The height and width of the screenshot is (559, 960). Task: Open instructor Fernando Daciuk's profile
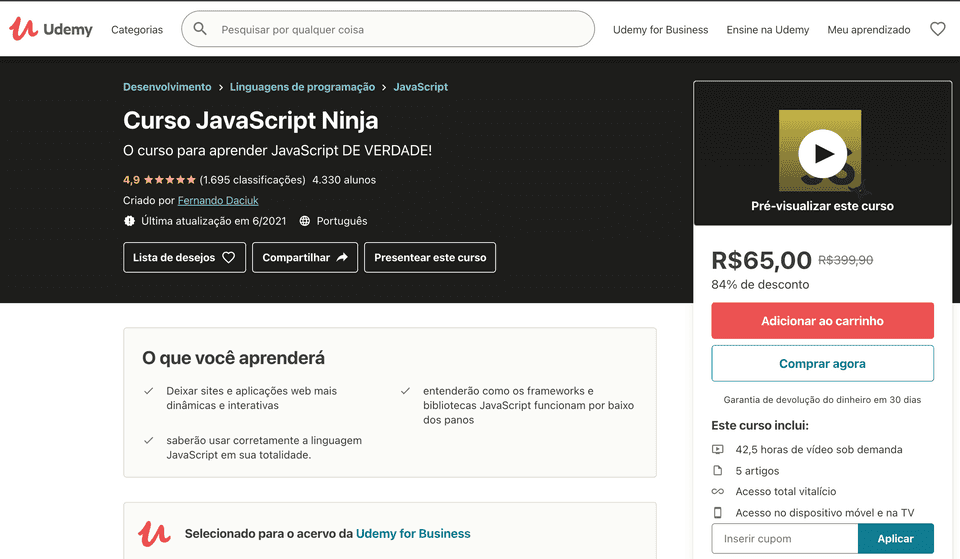pyautogui.click(x=218, y=200)
